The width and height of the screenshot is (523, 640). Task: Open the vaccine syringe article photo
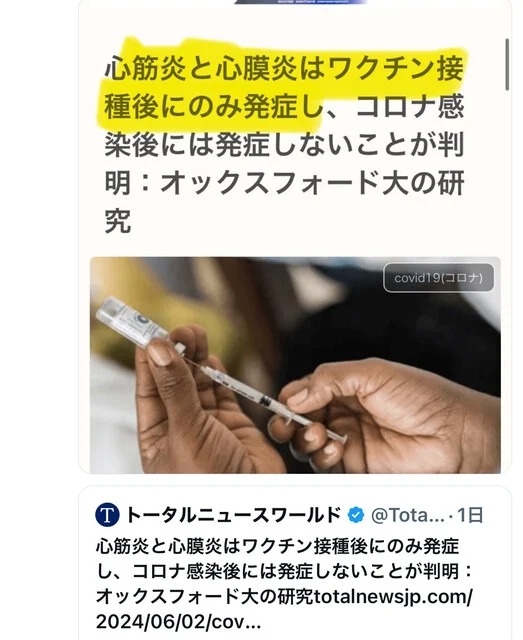click(295, 365)
